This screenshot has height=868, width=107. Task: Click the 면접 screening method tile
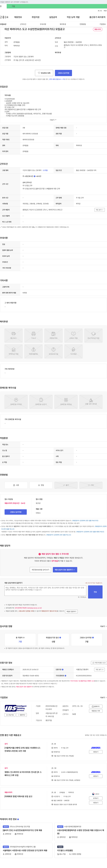coord(41,485)
